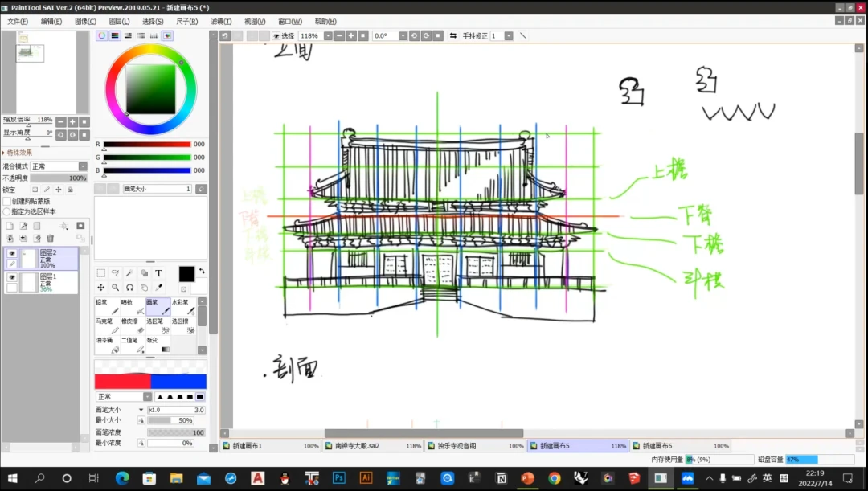The width and height of the screenshot is (868, 491).
Task: Open the 手抖修正 stabilizer dropdown
Action: click(x=509, y=35)
